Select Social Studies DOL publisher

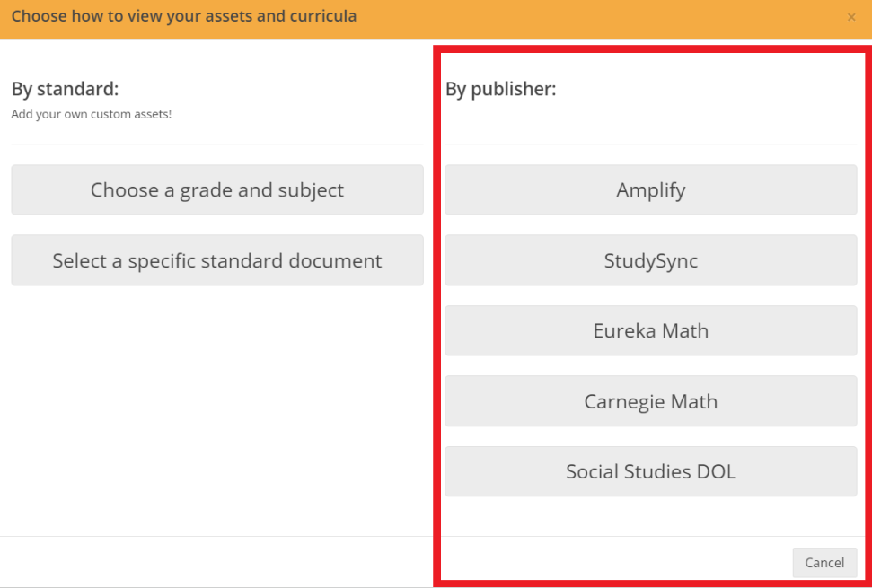click(x=650, y=471)
